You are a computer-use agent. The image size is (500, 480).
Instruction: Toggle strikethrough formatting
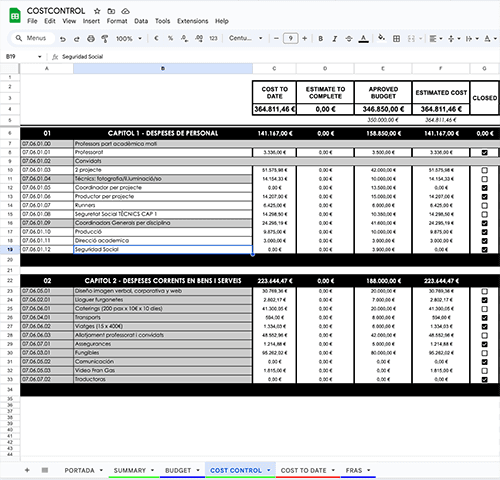pos(349,39)
